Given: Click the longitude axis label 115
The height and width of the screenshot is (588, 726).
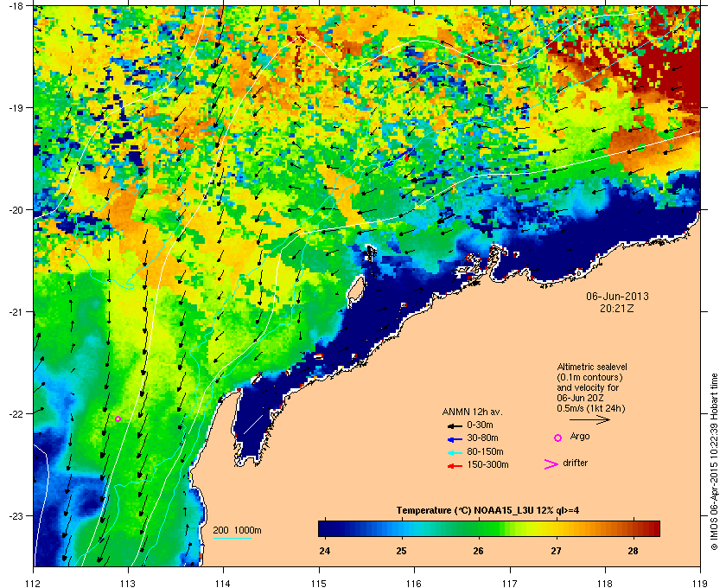Looking at the screenshot, I should click(319, 584).
